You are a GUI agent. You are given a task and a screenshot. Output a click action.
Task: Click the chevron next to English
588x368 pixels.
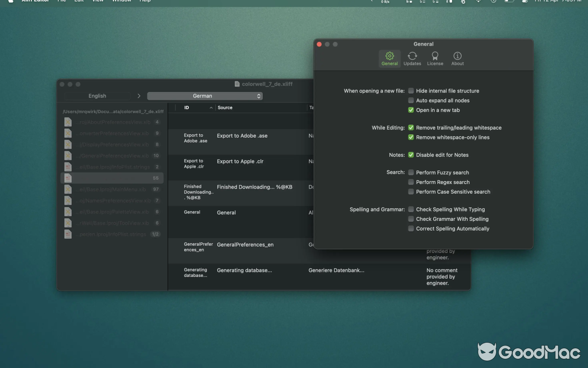[139, 96]
